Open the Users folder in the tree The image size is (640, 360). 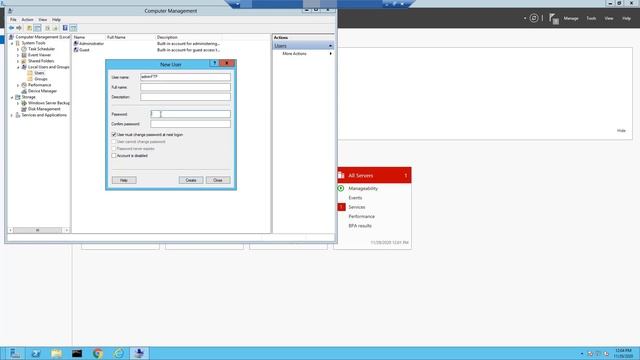(39, 73)
